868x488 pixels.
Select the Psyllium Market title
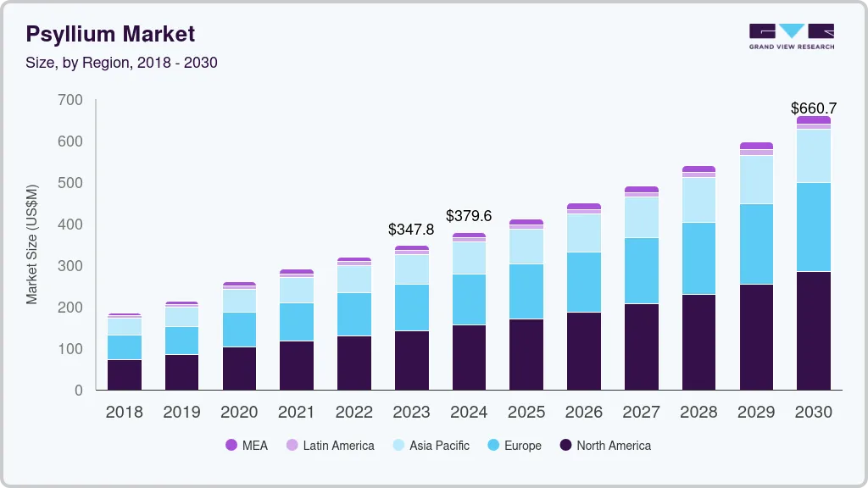[110, 34]
